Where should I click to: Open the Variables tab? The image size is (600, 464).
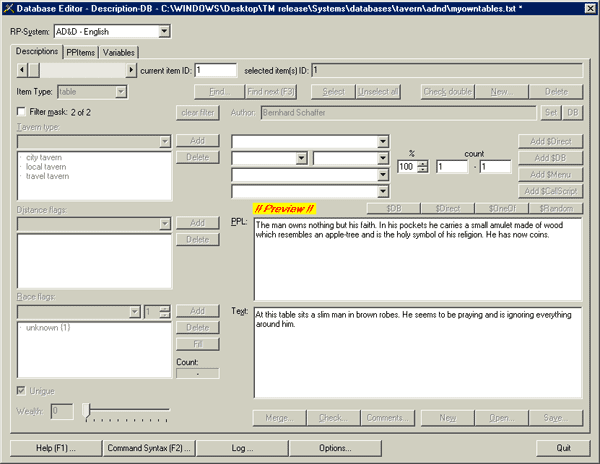pyautogui.click(x=119, y=52)
